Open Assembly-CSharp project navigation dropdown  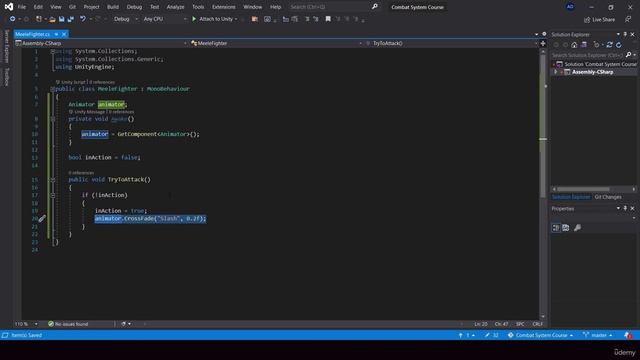point(101,43)
